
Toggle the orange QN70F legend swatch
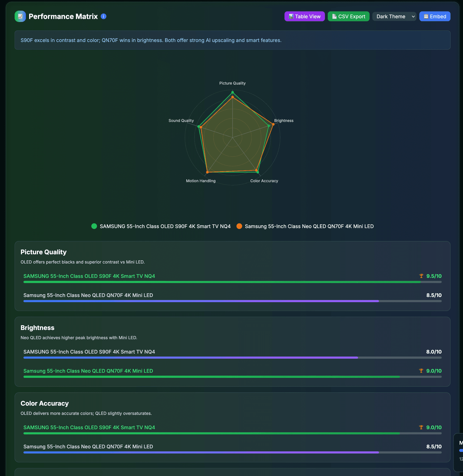(239, 226)
